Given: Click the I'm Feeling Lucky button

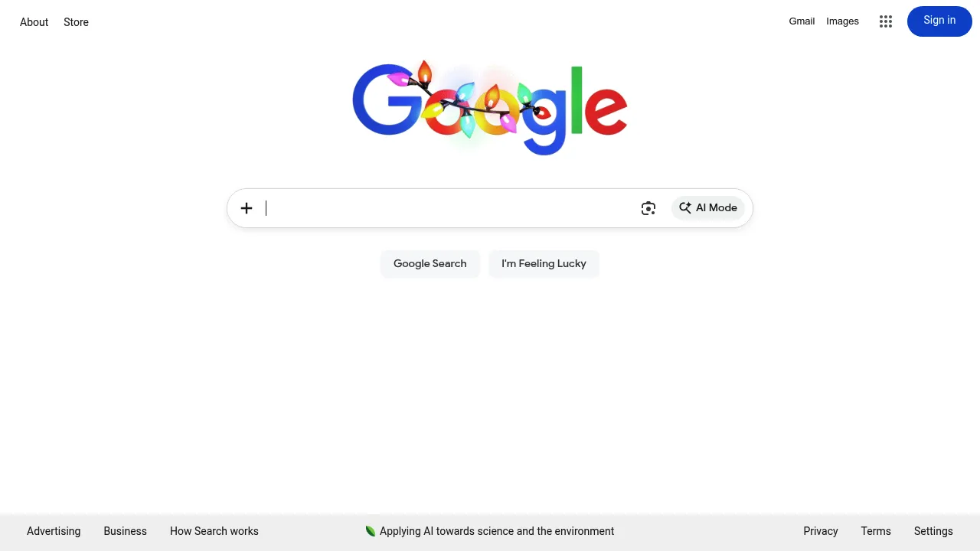Looking at the screenshot, I should (544, 263).
